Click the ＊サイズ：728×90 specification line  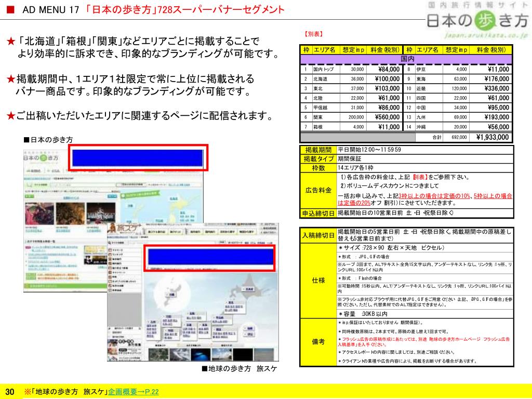(x=391, y=248)
